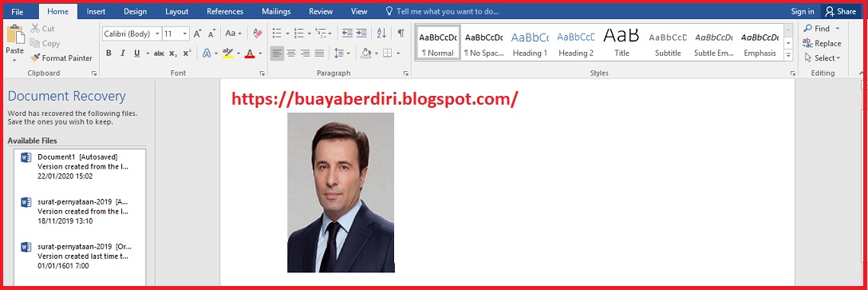Image resolution: width=868 pixels, height=290 pixels.
Task: Open the Change Case menu
Action: (232, 34)
